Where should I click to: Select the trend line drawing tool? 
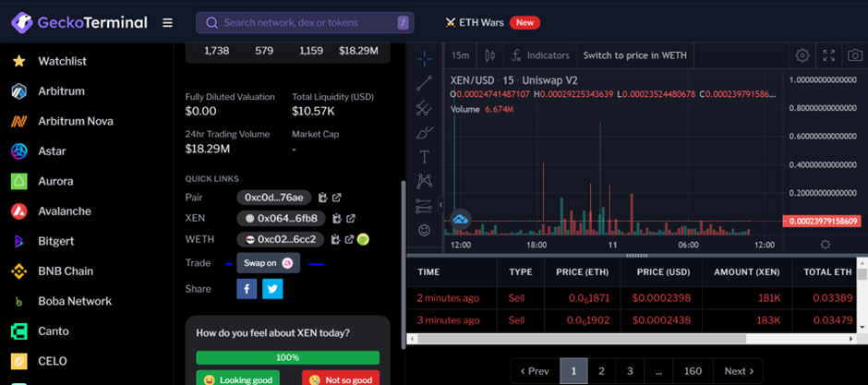click(425, 83)
